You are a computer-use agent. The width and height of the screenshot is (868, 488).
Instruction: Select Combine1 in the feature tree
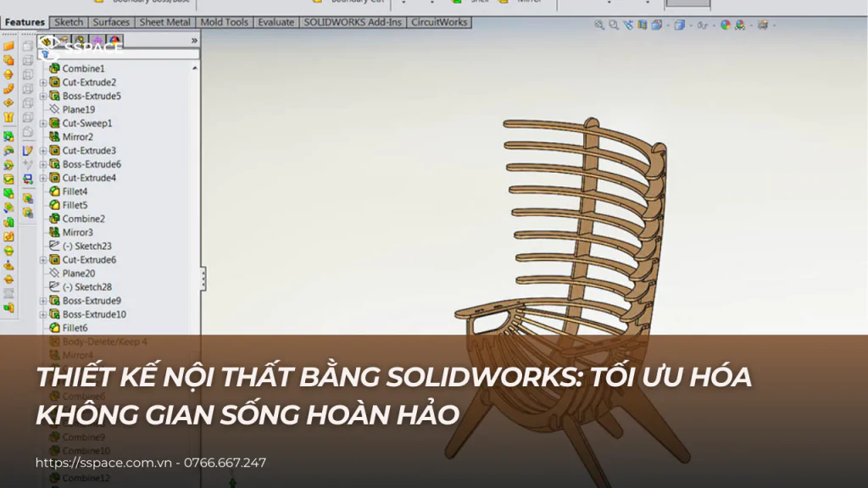click(83, 69)
